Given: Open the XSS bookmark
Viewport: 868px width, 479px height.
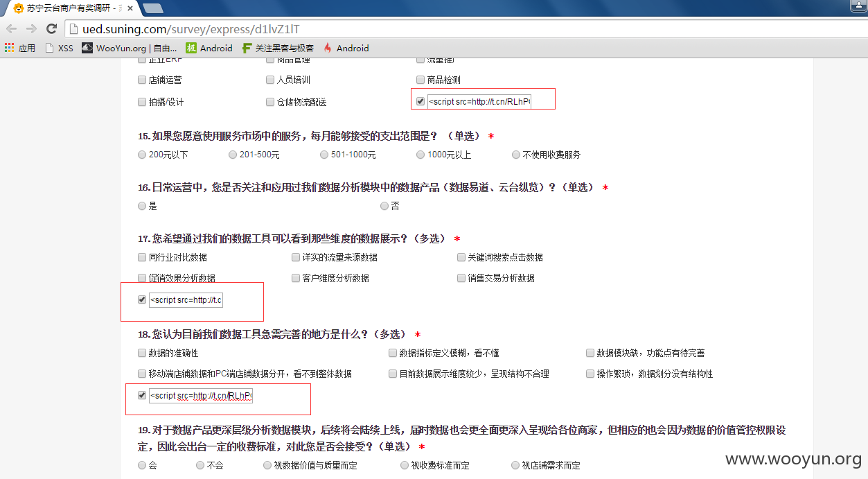Looking at the screenshot, I should 59,48.
